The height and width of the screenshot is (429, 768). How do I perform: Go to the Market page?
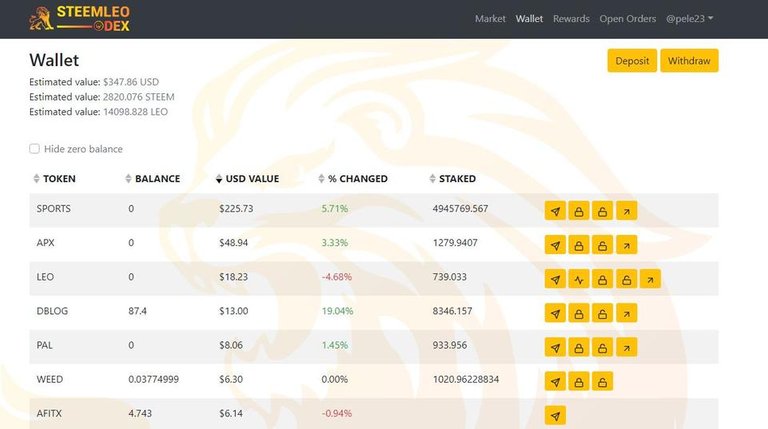(490, 19)
